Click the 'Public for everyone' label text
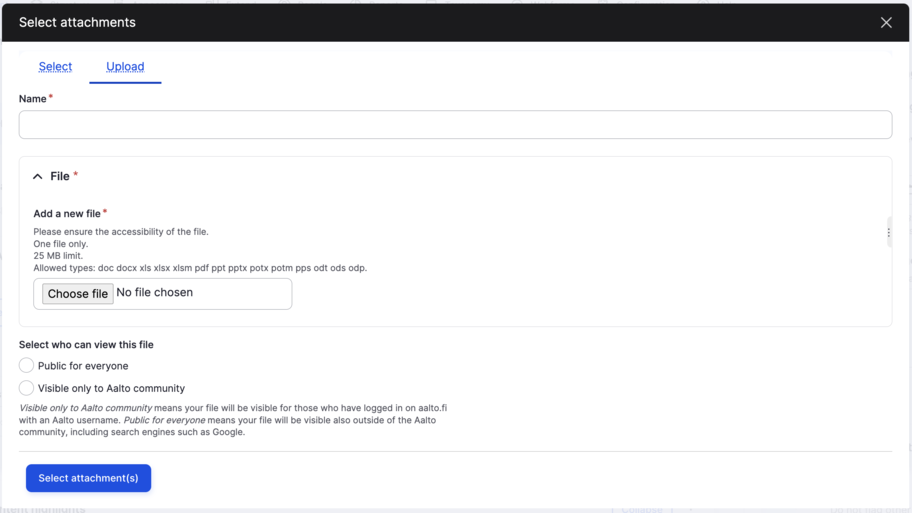 point(83,366)
